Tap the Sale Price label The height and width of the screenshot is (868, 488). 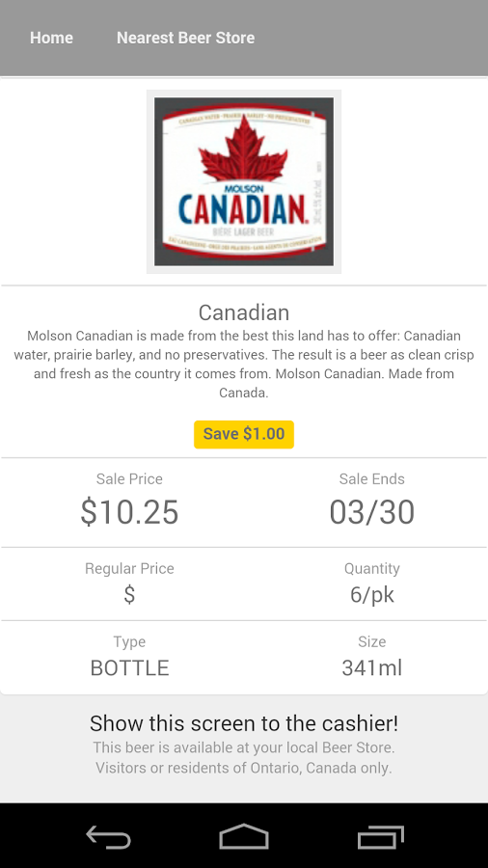(x=129, y=478)
